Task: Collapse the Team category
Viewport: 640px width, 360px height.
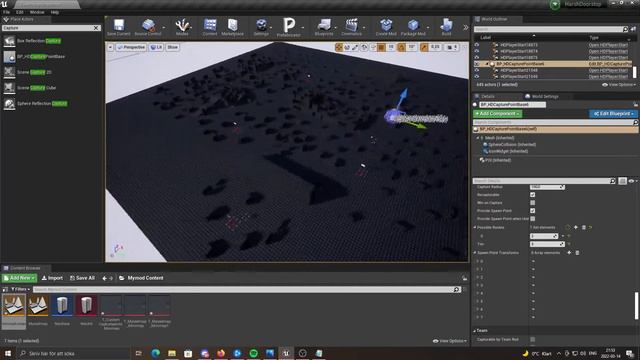Action: (x=475, y=331)
